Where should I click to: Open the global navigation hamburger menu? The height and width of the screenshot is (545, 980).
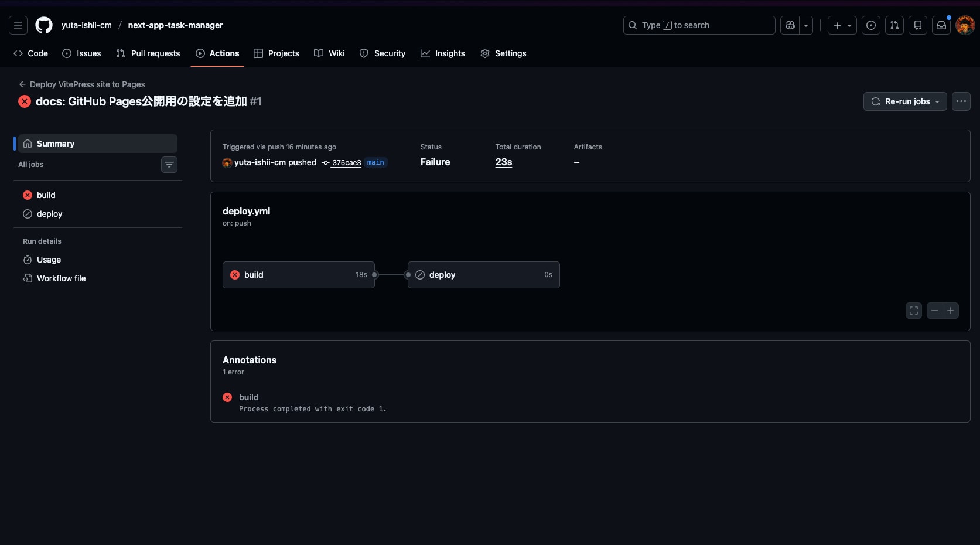click(x=18, y=25)
